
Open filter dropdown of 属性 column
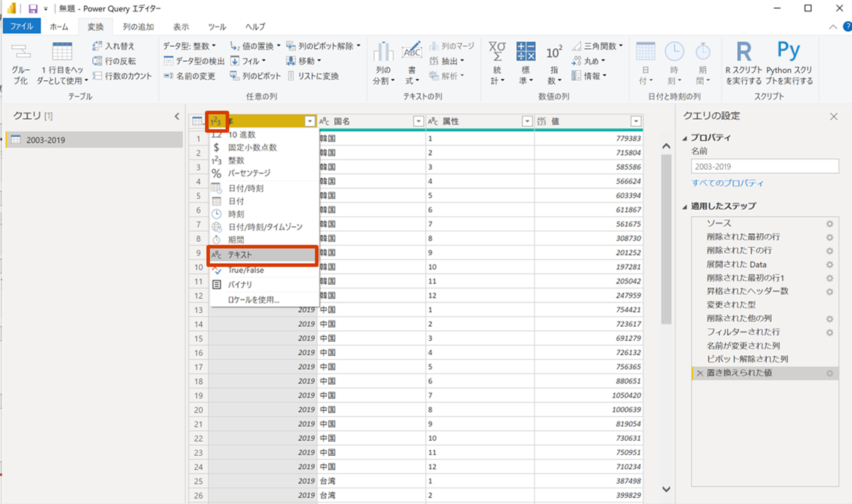[527, 121]
